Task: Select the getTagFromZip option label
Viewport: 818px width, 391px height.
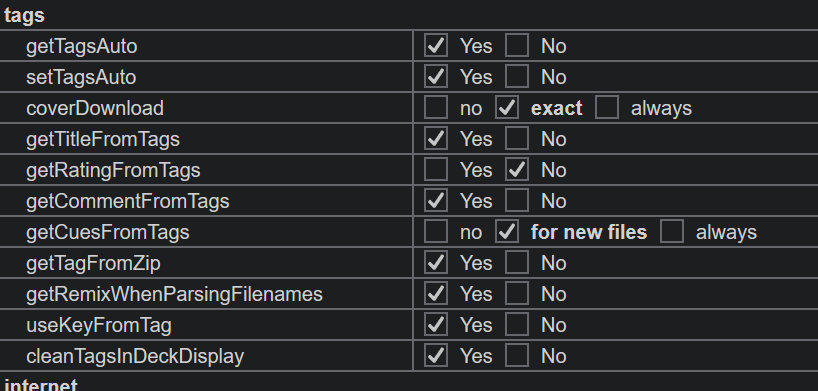Action: pyautogui.click(x=93, y=263)
